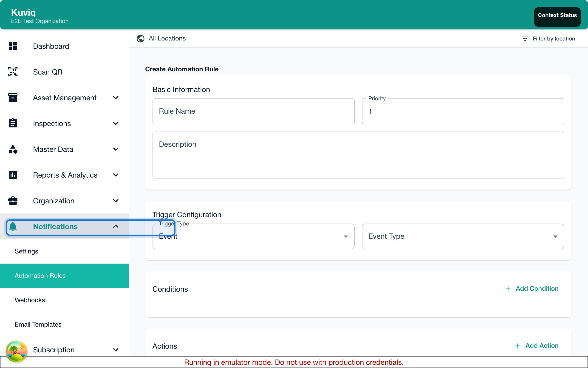Click the Actions section heading
This screenshot has width=588, height=368.
pyautogui.click(x=164, y=346)
